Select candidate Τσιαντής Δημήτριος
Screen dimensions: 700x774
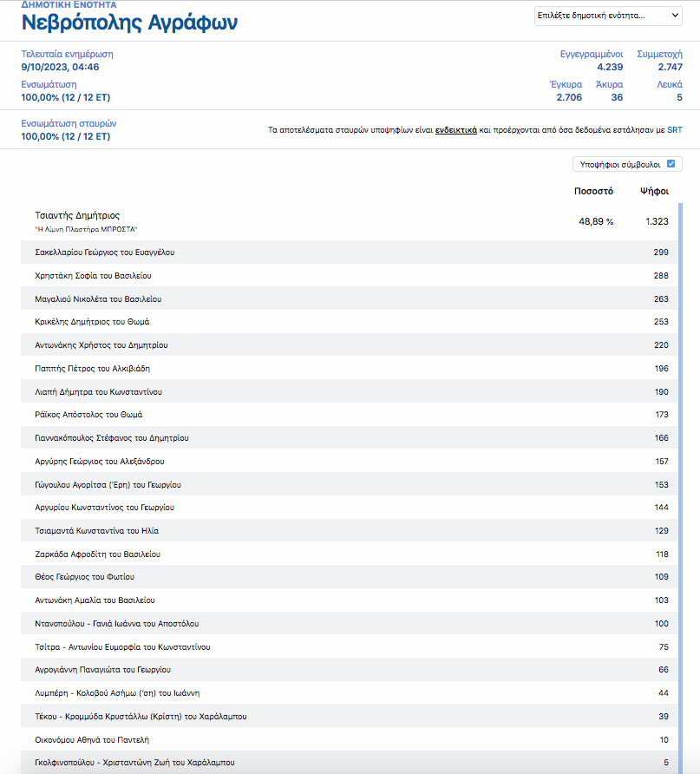[77, 215]
